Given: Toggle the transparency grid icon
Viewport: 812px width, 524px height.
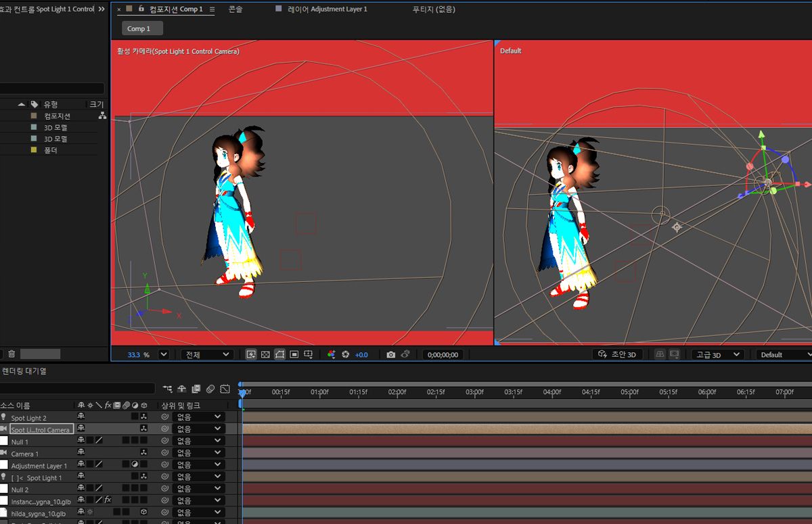Looking at the screenshot, I should point(265,354).
